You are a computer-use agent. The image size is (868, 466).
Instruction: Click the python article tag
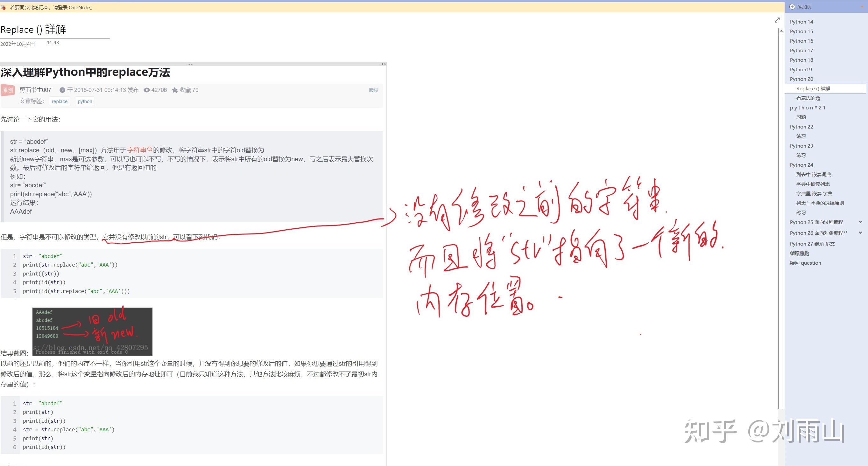[x=85, y=101]
